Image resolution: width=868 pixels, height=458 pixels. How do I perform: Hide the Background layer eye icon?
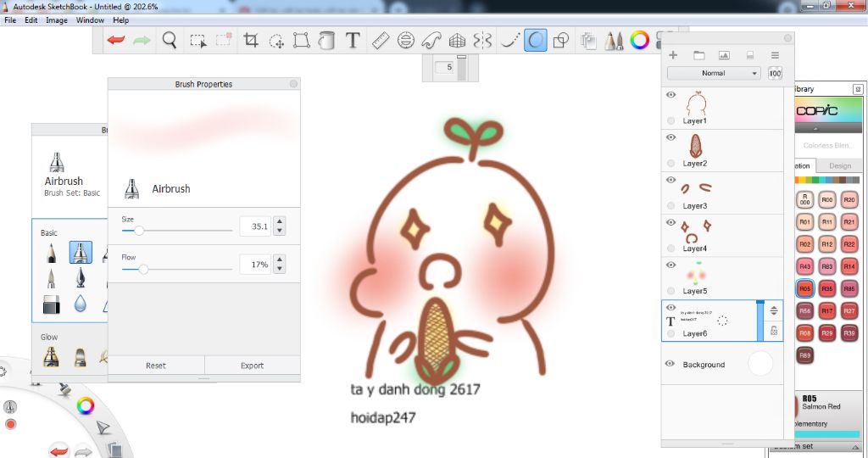point(670,364)
